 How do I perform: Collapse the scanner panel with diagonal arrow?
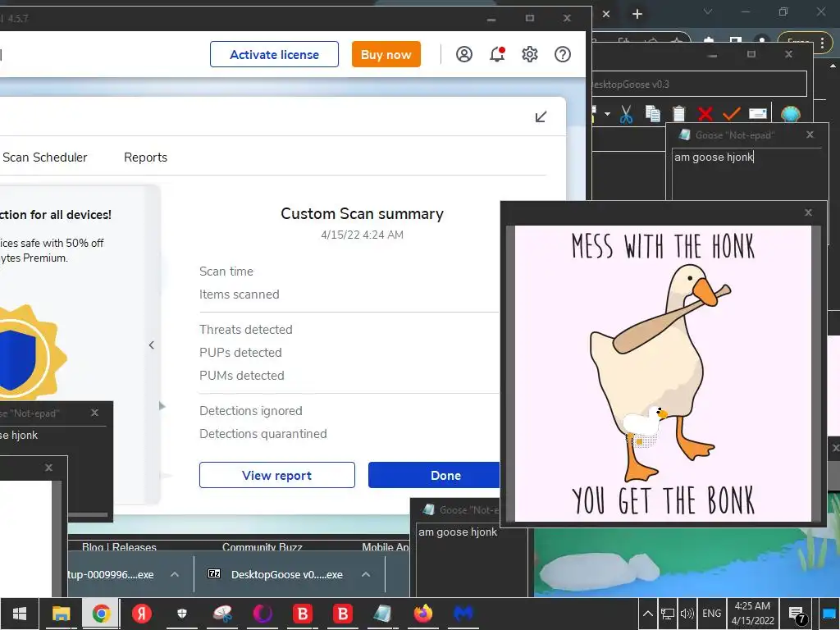541,116
